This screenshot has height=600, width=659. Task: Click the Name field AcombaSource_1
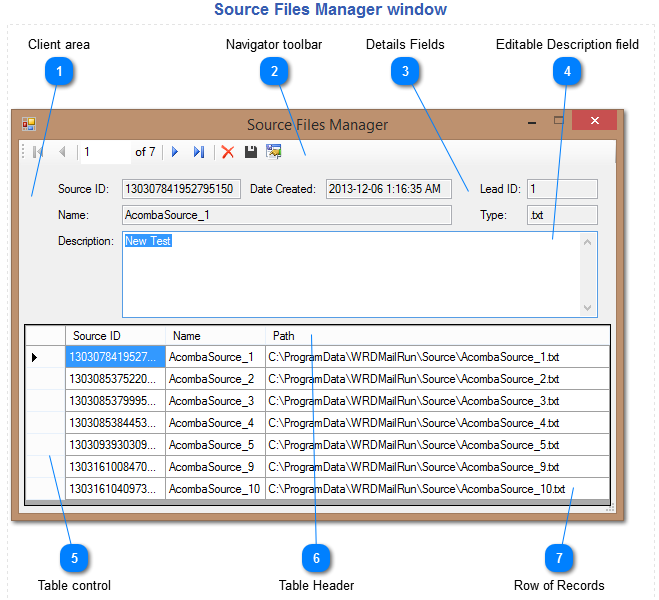287,215
